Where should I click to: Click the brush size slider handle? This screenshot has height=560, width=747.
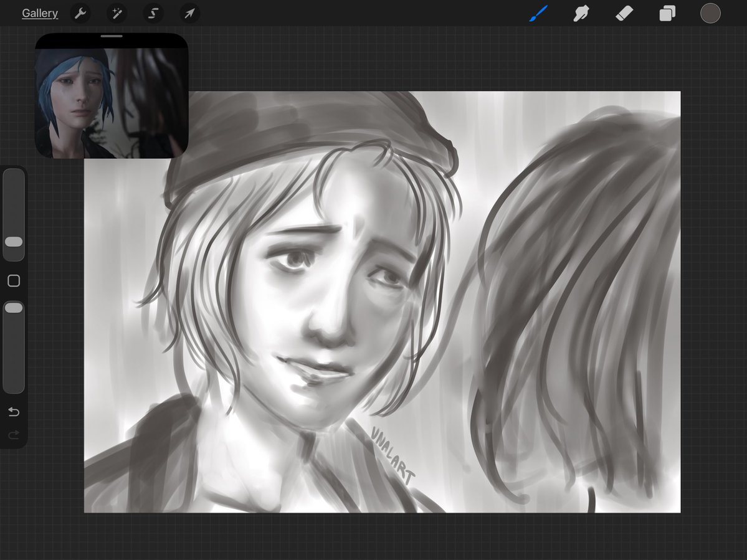point(14,242)
